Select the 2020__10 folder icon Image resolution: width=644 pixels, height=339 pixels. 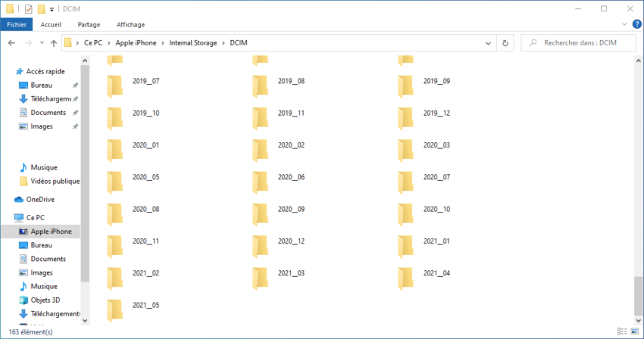click(405, 214)
